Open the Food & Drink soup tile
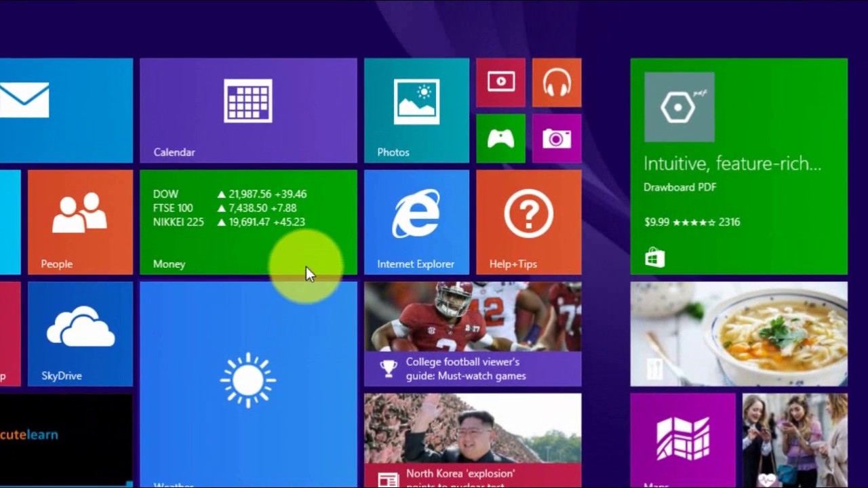The width and height of the screenshot is (868, 488). [739, 334]
